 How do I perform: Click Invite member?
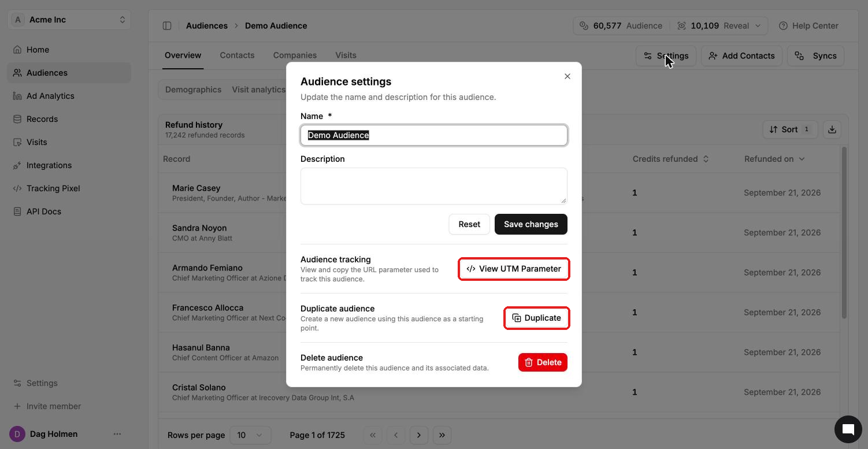(x=69, y=406)
